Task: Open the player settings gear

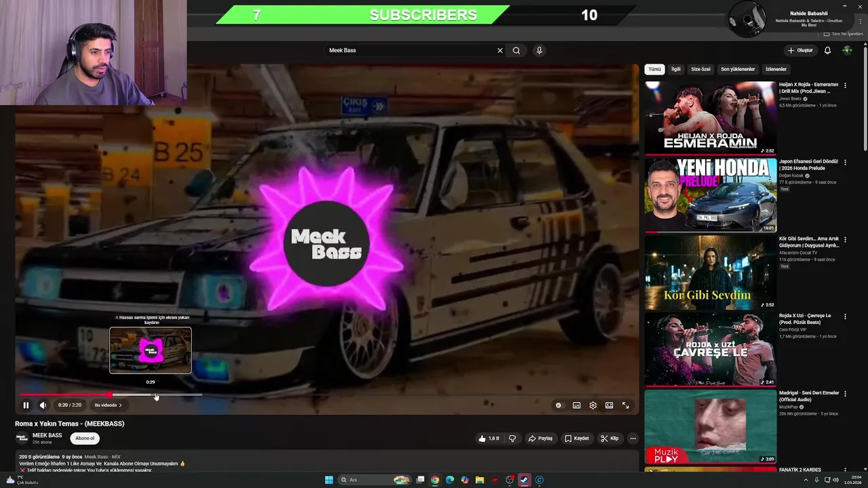Action: [593, 405]
